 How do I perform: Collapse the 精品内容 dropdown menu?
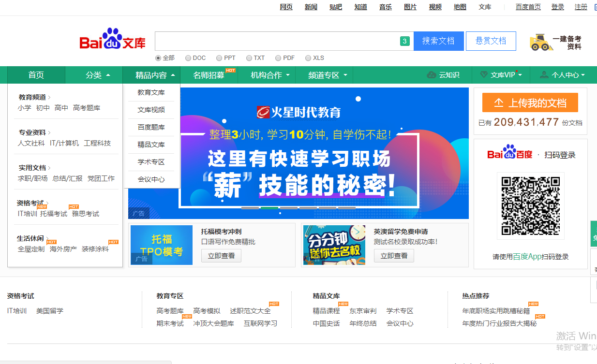(x=173, y=75)
